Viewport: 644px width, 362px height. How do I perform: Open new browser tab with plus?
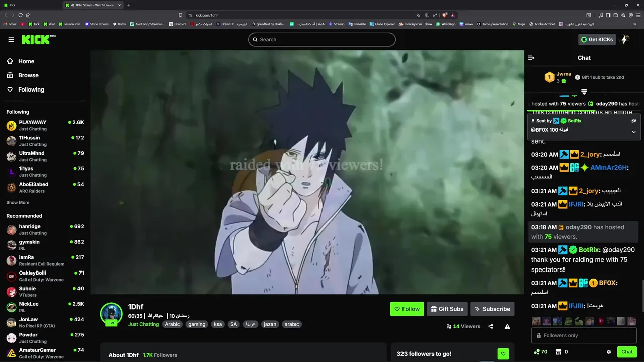click(x=129, y=5)
